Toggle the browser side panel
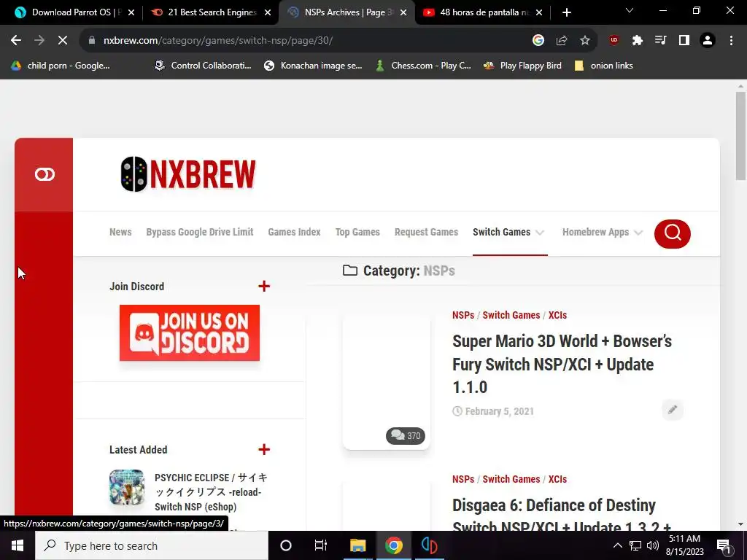Viewport: 747px width, 560px height. coord(684,41)
